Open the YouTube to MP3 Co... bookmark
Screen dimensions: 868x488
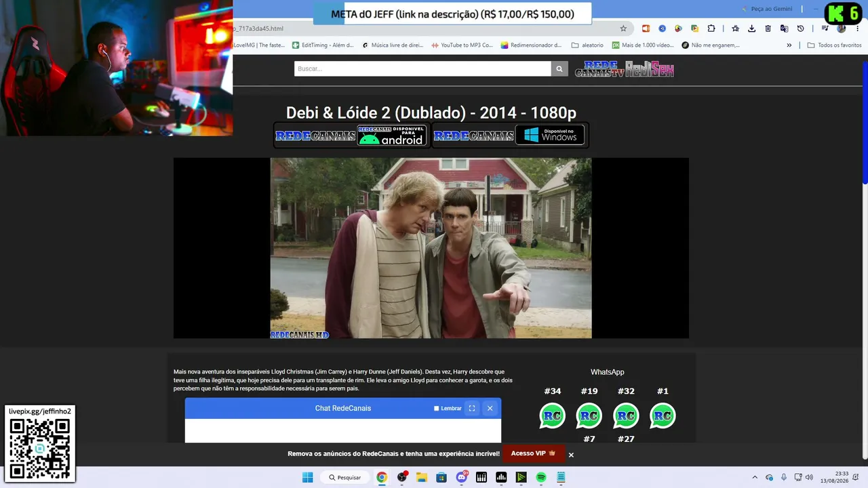[x=462, y=45]
